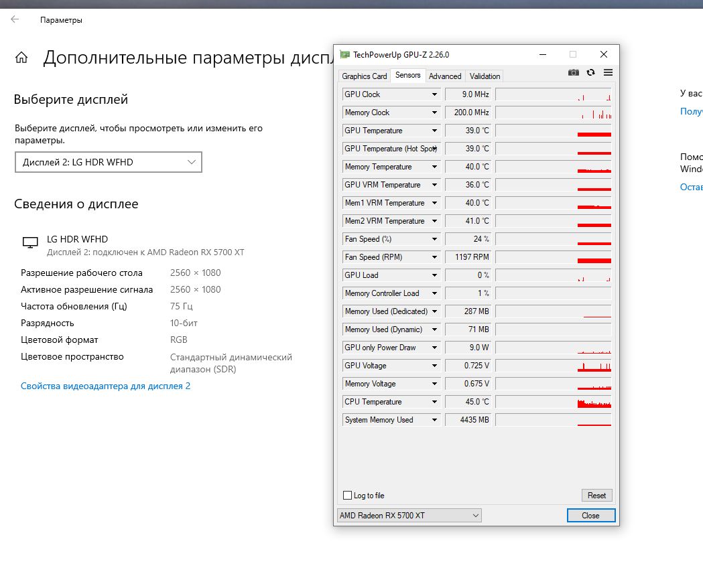Click the 287 MB memory used value
This screenshot has height=588, width=703.
click(468, 311)
